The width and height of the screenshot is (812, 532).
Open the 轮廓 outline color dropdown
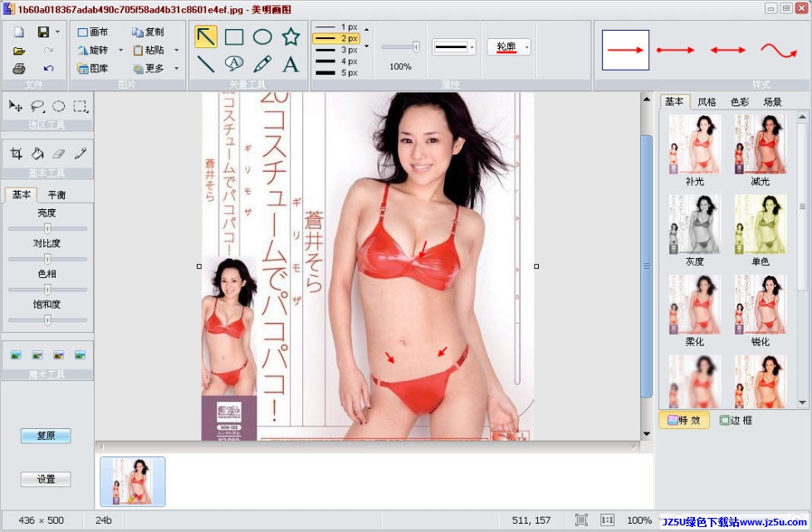(x=509, y=47)
